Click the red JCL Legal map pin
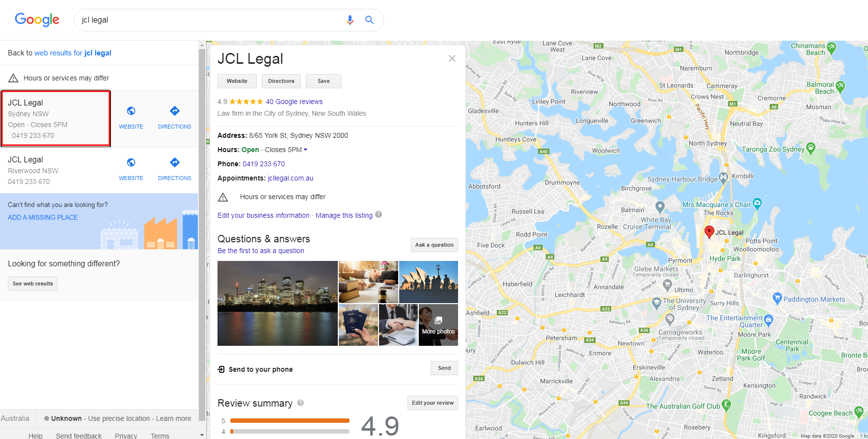This screenshot has width=868, height=439. (709, 232)
